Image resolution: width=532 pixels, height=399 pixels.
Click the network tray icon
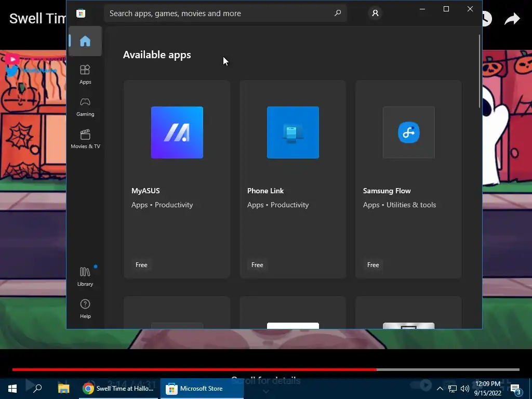pos(453,389)
